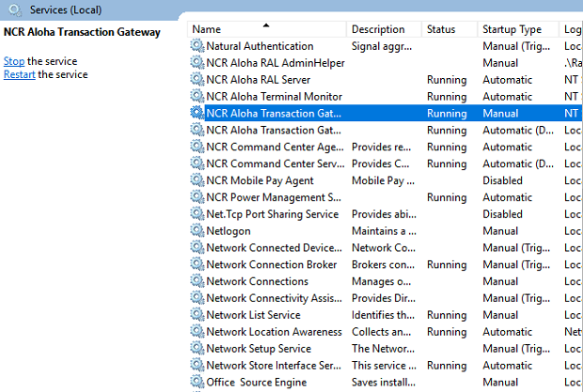Click gear icon beside NCR Aloha RAL AdminHelper

click(x=197, y=63)
